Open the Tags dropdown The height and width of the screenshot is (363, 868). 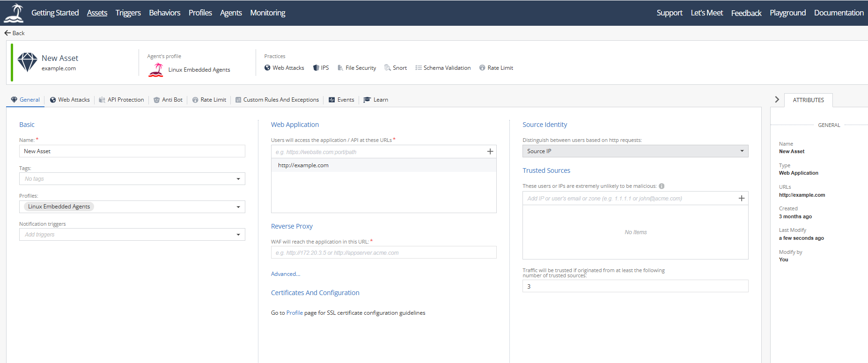(238, 179)
